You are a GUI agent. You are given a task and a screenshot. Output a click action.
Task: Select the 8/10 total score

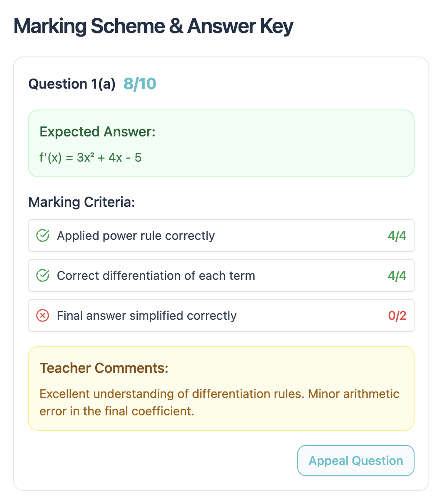click(139, 84)
